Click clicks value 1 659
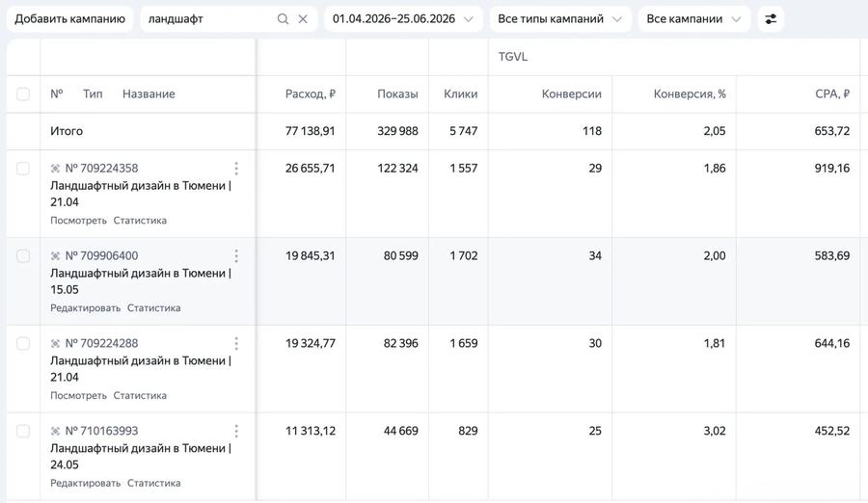Image resolution: width=868 pixels, height=503 pixels. (x=463, y=343)
